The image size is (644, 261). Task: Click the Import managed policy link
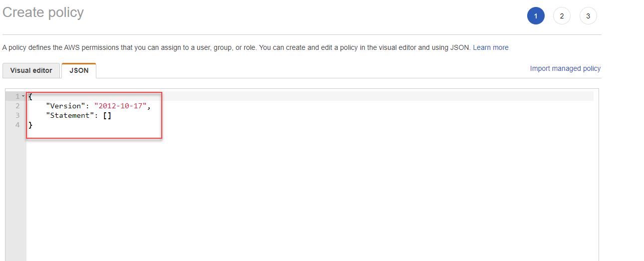pos(565,68)
